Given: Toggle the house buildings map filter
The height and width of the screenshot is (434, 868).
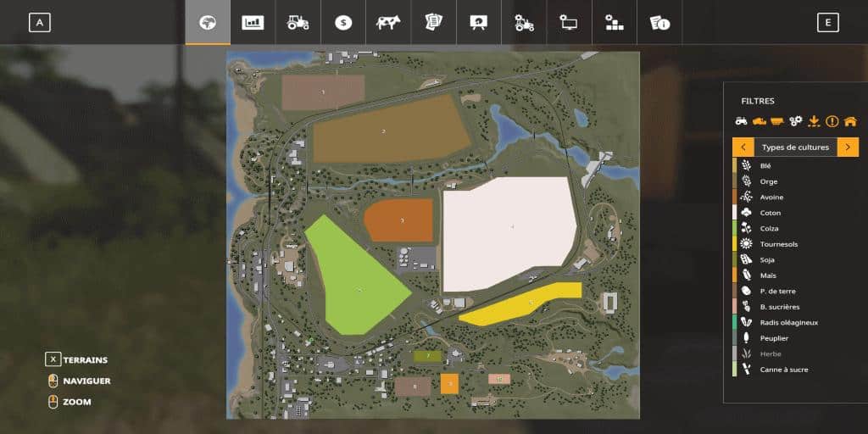Looking at the screenshot, I should click(x=849, y=121).
